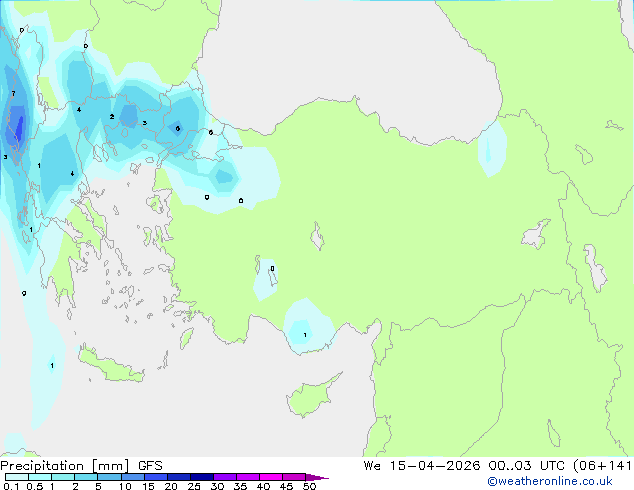This screenshot has height=490, width=634.
Task: Click the '[mm]' unit label
Action: click(111, 466)
